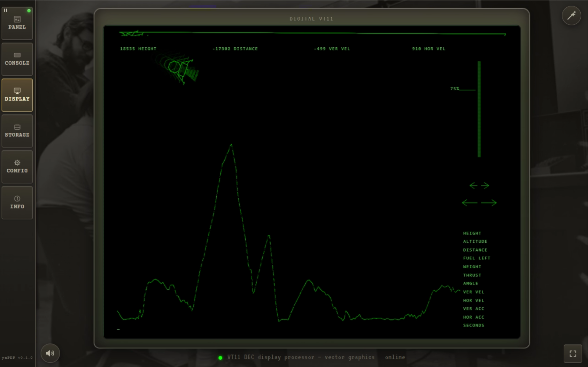Click the pause indicator at top-left
Image resolution: width=588 pixels, height=367 pixels.
tap(6, 10)
